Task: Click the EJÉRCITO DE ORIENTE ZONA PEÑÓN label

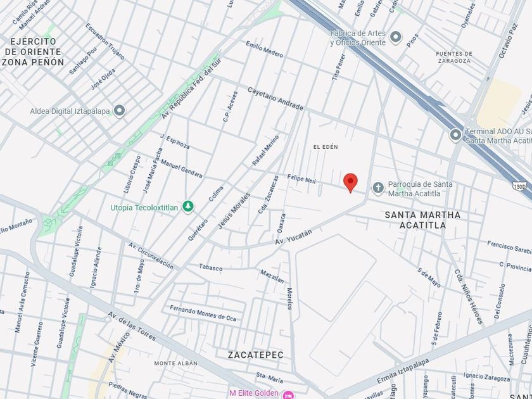Action: click(33, 52)
